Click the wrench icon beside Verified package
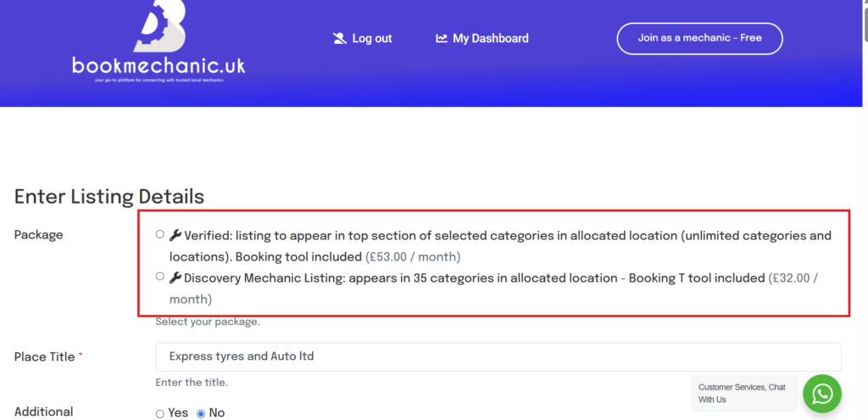868x420 pixels. click(x=175, y=235)
